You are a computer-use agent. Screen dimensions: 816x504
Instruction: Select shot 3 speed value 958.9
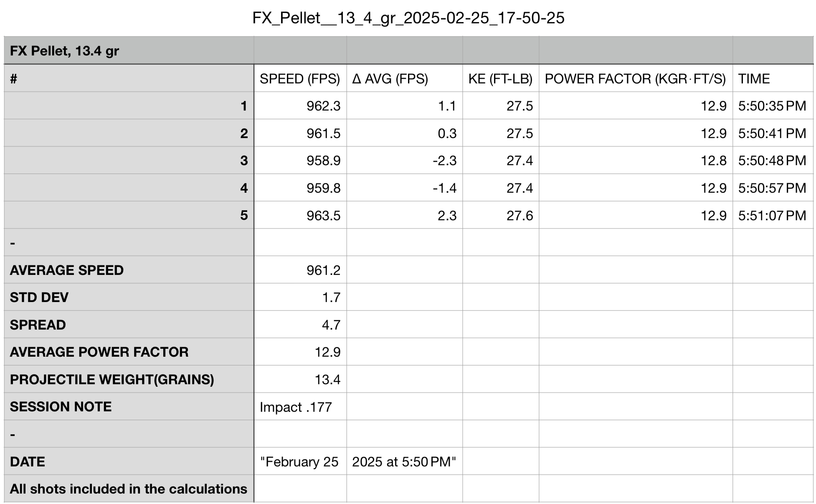coord(300,160)
